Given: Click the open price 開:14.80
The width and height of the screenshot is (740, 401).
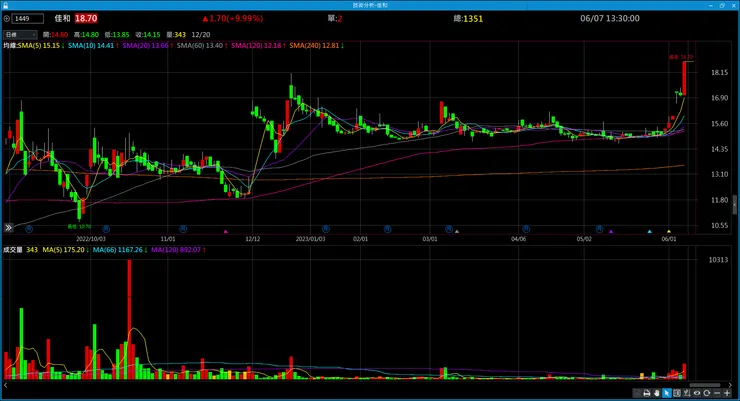Looking at the screenshot, I should [x=55, y=35].
